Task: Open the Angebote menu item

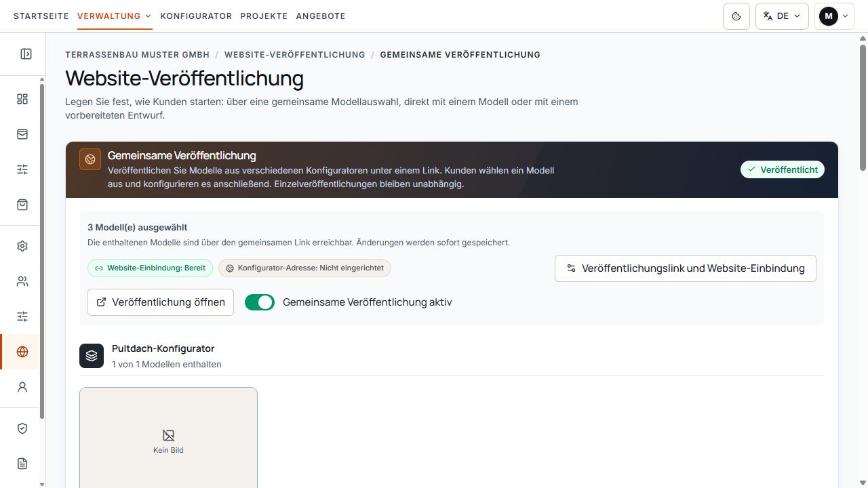Action: 321,16
